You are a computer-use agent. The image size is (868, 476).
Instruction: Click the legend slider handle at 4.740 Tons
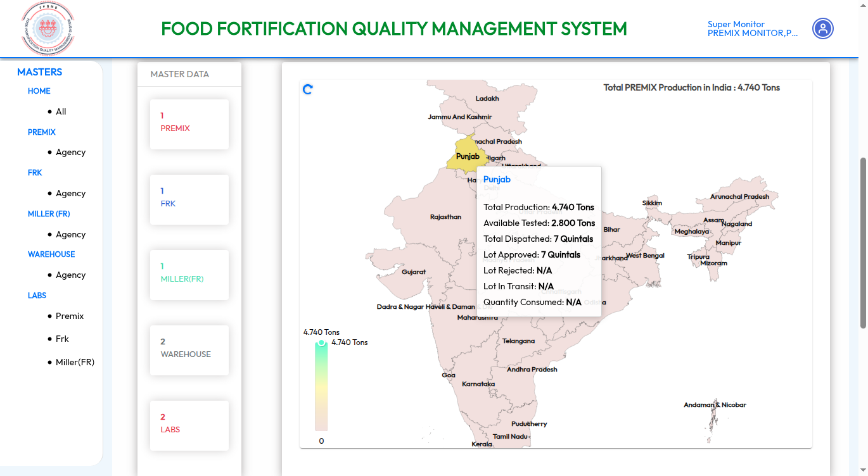[x=321, y=342]
